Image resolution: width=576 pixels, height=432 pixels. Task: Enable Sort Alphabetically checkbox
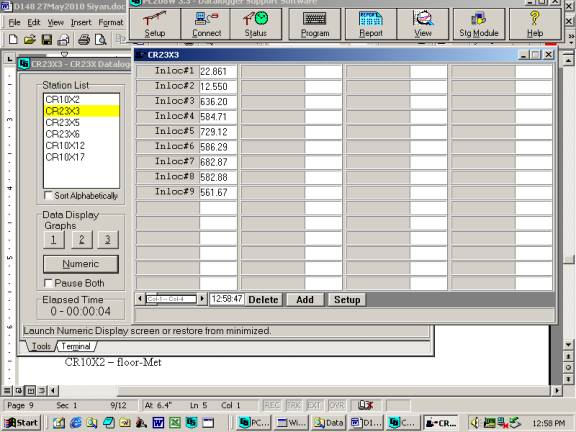coord(48,195)
